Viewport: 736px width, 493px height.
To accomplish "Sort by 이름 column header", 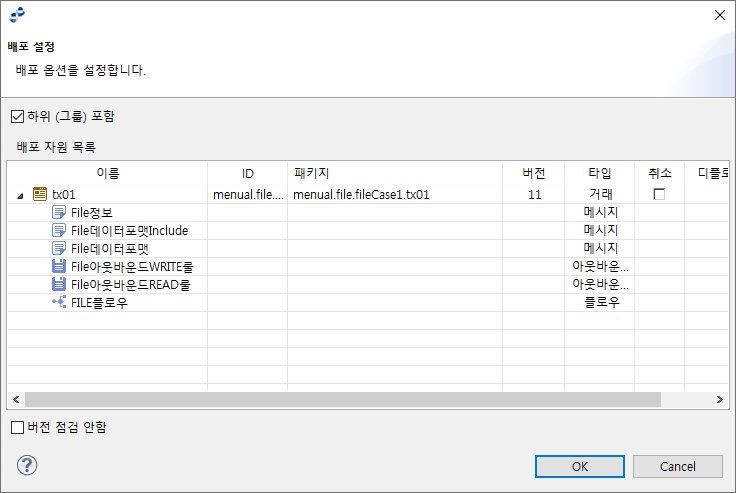I will tap(107, 173).
